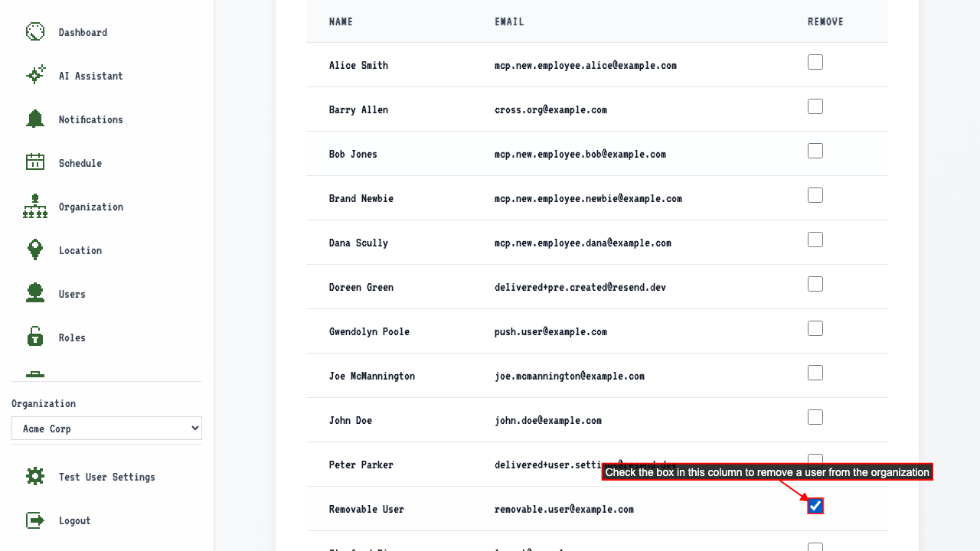Click the AI Assistant sparkle icon
Screen dimensions: 980x551
pos(35,75)
